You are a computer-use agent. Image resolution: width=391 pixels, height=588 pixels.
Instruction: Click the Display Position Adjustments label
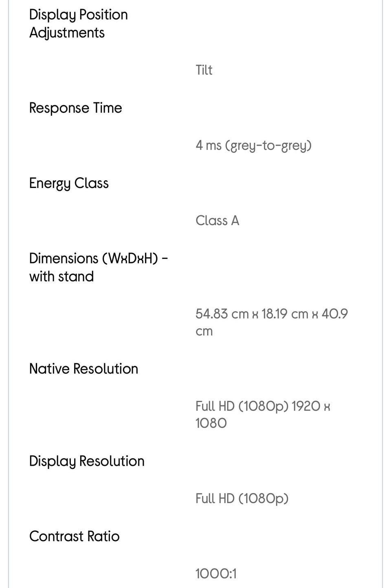tap(78, 23)
